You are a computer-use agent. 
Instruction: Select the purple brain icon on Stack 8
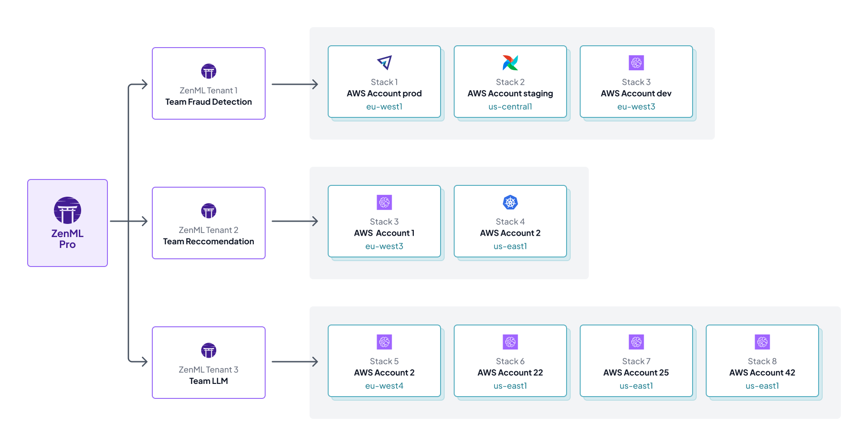point(762,342)
